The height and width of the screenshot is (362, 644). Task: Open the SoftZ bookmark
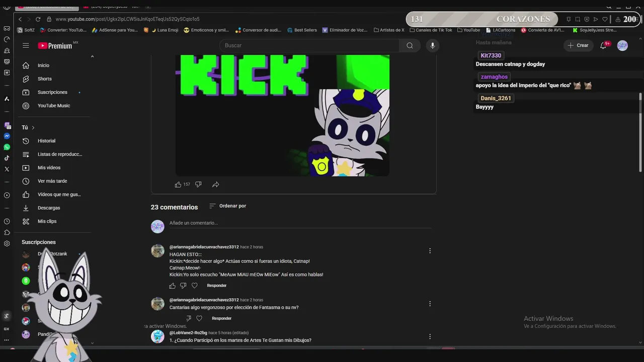(x=26, y=30)
